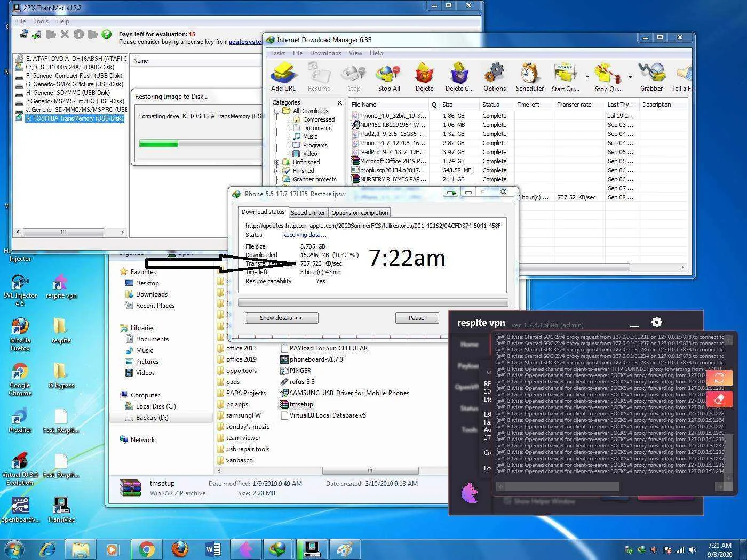Image resolution: width=747 pixels, height=560 pixels.
Task: Select Virtual DJ 8.0 desktop icon
Action: coord(20,469)
